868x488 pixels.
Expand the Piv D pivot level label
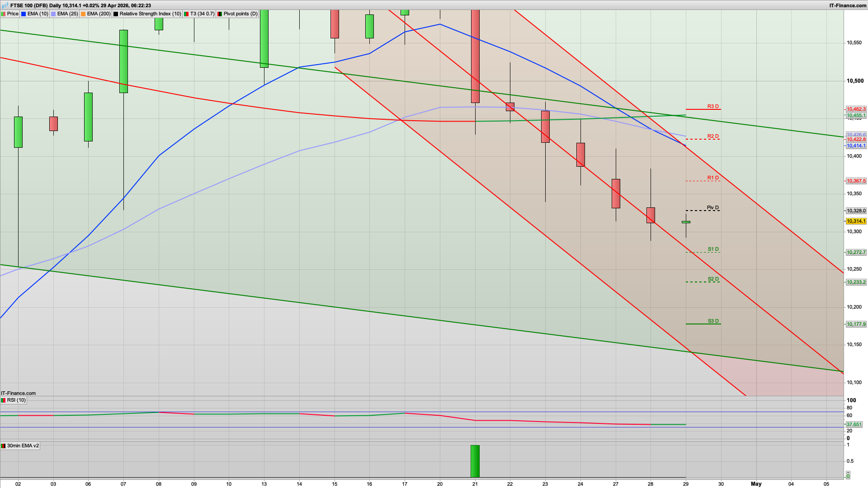coord(713,207)
